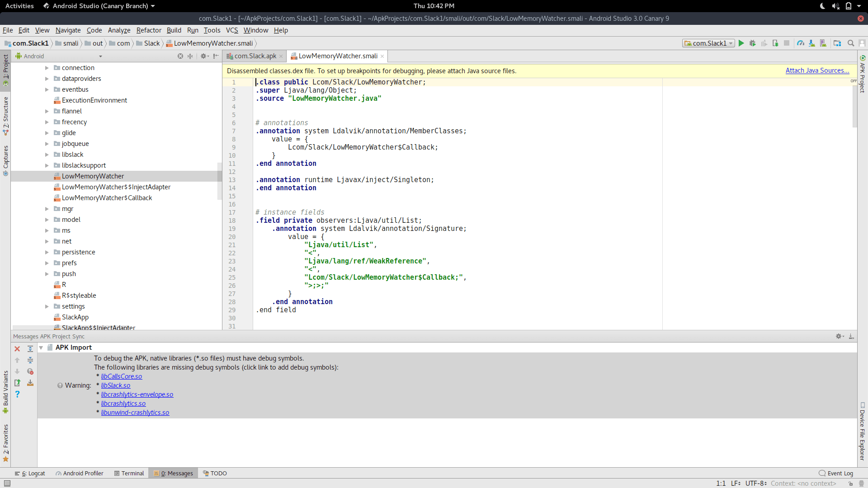
Task: Start debugging with the Debug bug icon
Action: pyautogui.click(x=752, y=43)
